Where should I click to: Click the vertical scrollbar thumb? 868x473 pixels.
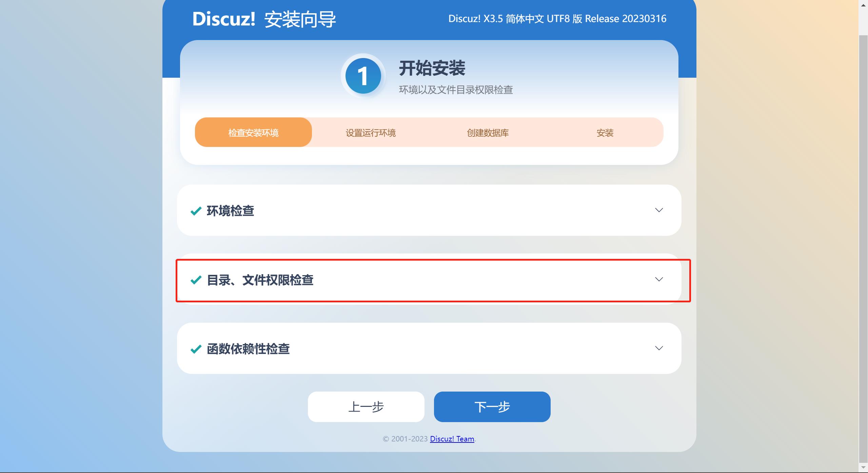coord(863,248)
